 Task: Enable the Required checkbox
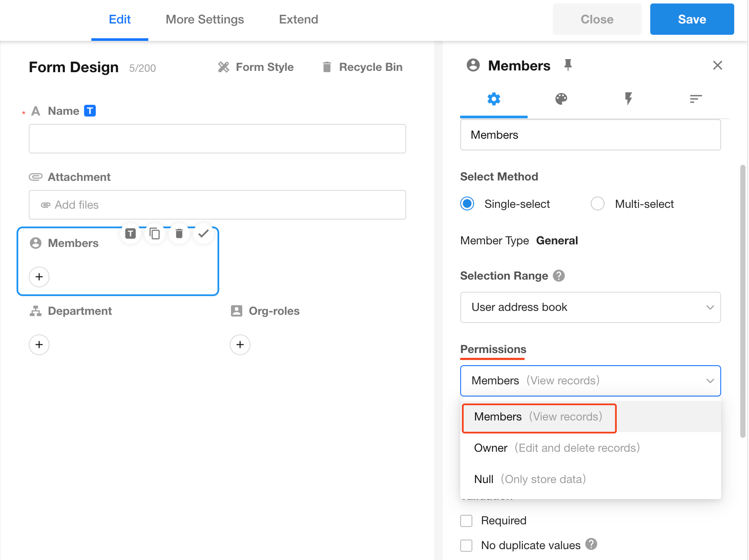tap(466, 521)
